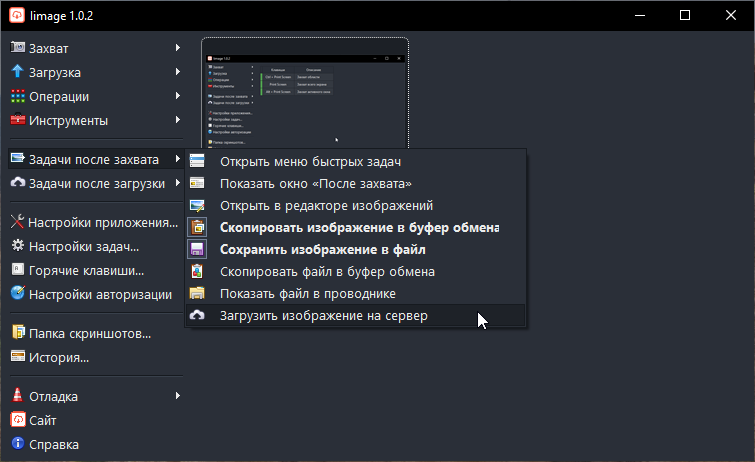The height and width of the screenshot is (462, 755).
Task: Click the Iimage app logo in title bar
Action: pos(17,15)
